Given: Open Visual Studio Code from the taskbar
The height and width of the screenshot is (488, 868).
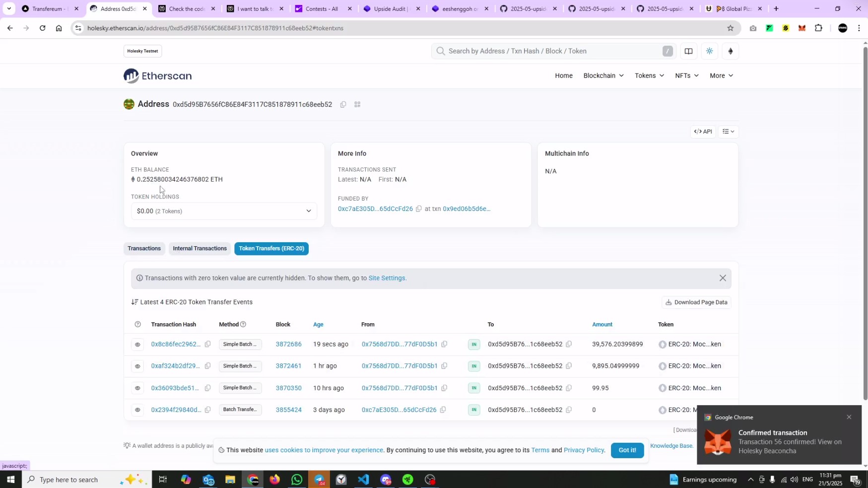Looking at the screenshot, I should [363, 480].
